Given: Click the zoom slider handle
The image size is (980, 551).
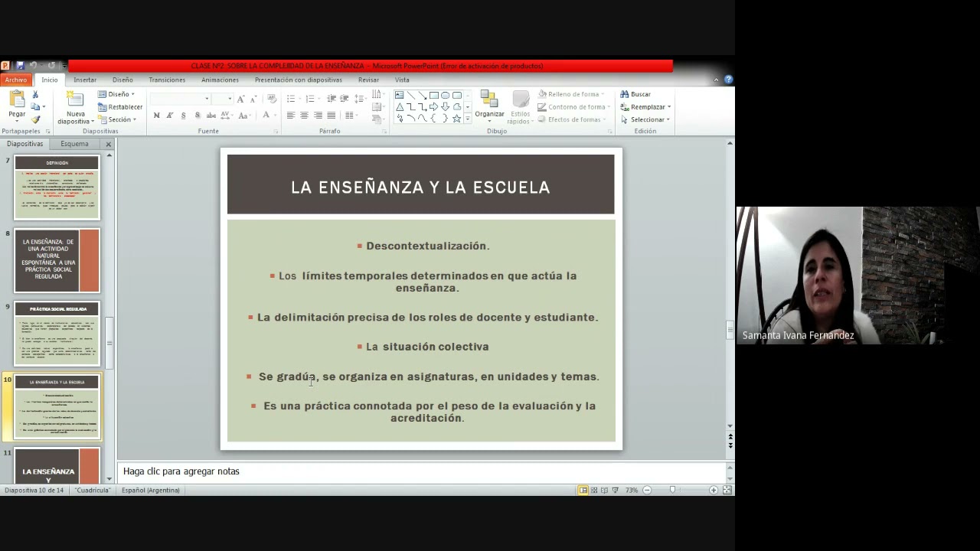Looking at the screenshot, I should (x=673, y=490).
